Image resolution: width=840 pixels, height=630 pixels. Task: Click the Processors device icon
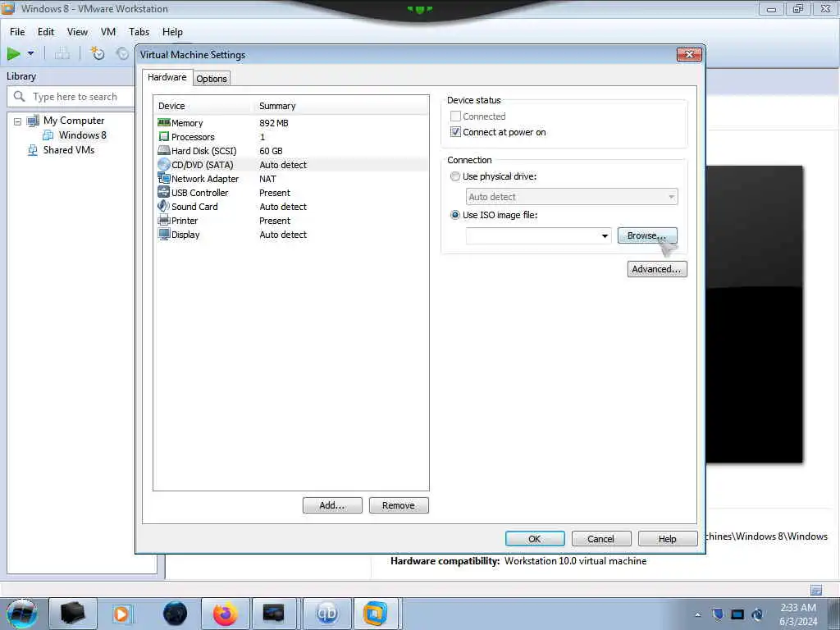[164, 137]
